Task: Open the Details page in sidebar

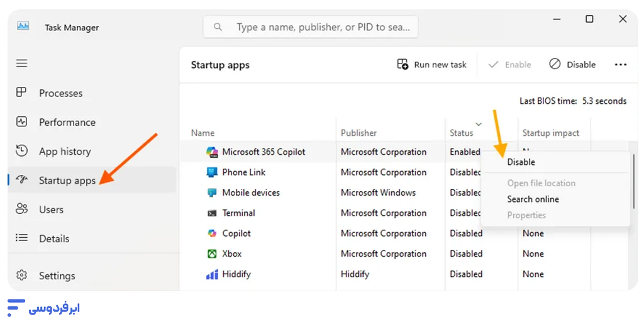Action: tap(53, 238)
